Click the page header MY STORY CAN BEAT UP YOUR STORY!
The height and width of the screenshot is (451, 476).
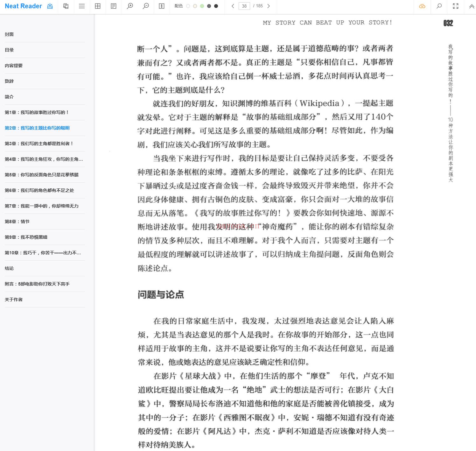pyautogui.click(x=327, y=23)
